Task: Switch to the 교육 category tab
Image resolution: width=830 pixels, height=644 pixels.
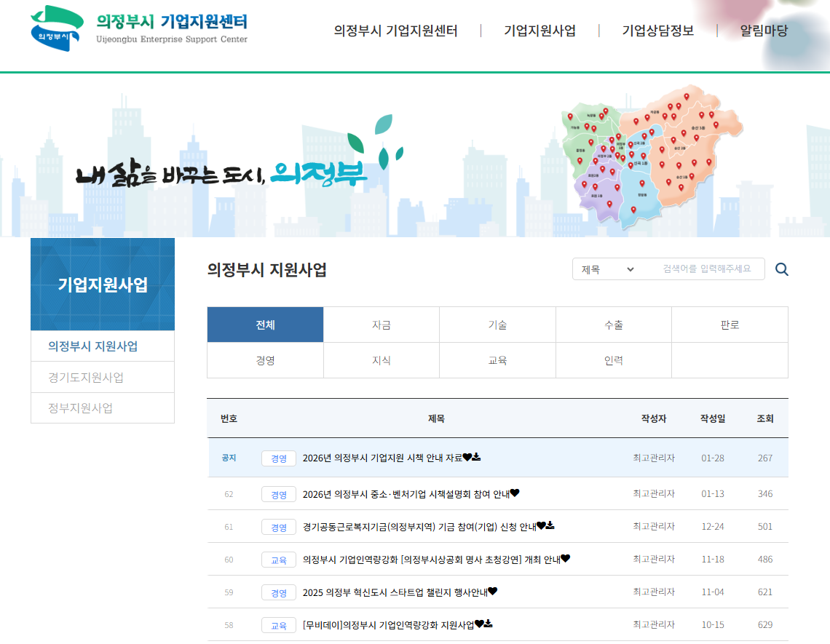Action: point(497,360)
